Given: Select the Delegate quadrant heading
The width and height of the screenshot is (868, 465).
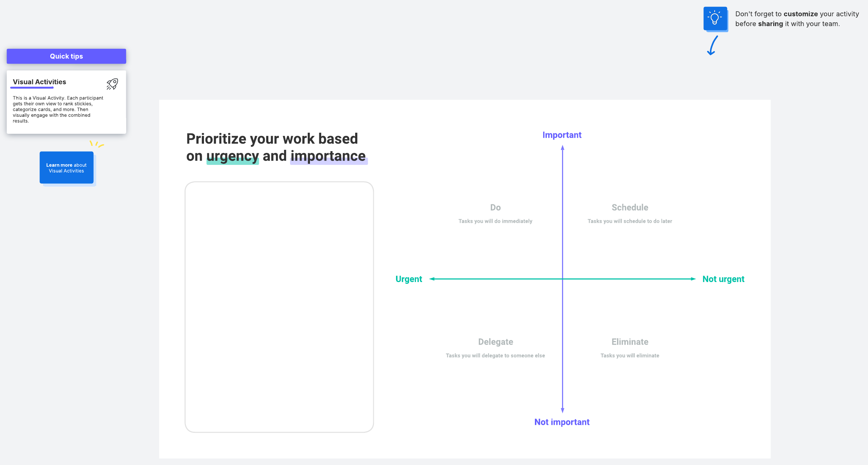Looking at the screenshot, I should pos(495,342).
